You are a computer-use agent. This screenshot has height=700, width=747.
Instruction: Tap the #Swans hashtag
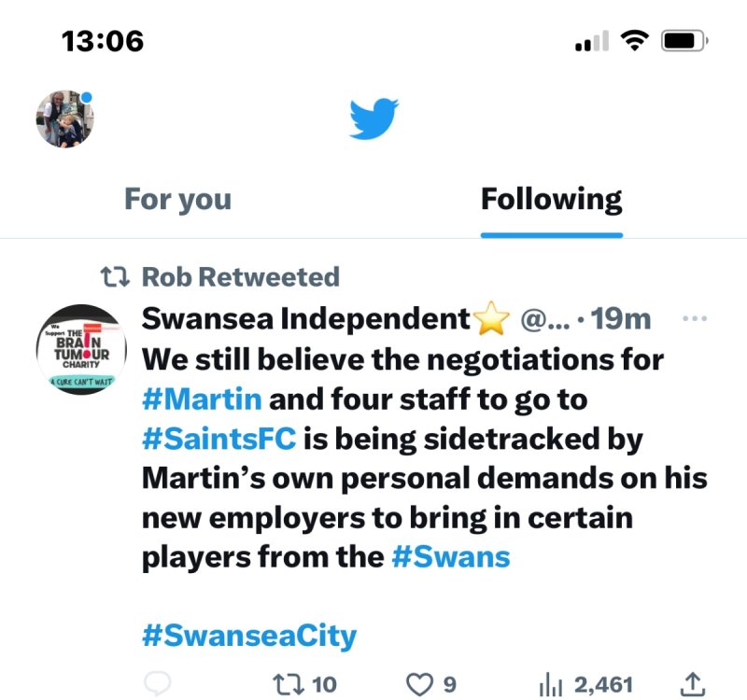click(x=451, y=557)
